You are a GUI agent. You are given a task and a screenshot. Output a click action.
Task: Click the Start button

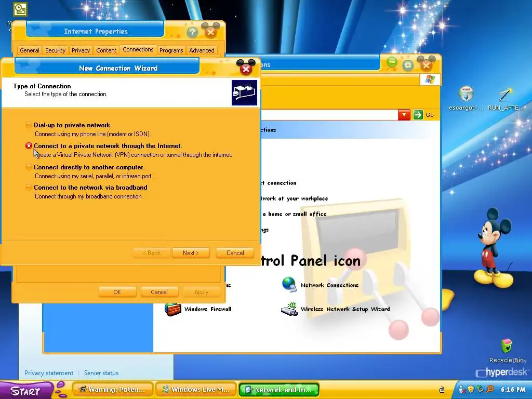coord(26,391)
